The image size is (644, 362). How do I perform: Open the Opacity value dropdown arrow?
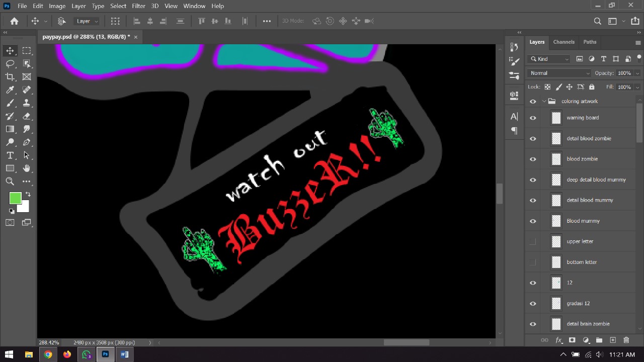pos(637,73)
